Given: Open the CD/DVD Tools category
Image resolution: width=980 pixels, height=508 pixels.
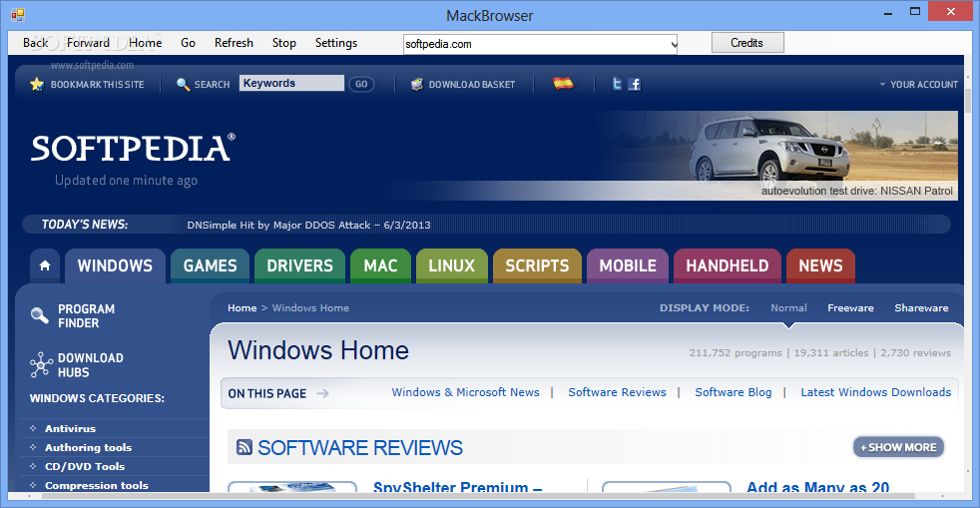Looking at the screenshot, I should 85,466.
